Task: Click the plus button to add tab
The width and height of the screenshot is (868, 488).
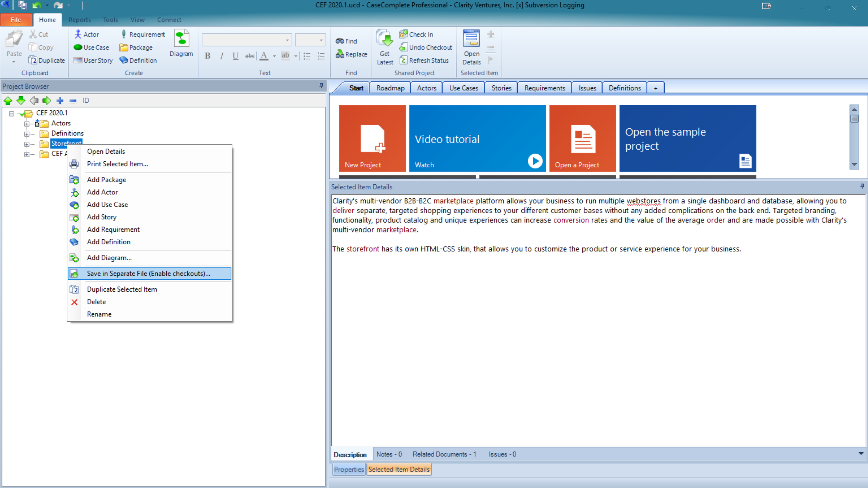Action: tap(655, 88)
